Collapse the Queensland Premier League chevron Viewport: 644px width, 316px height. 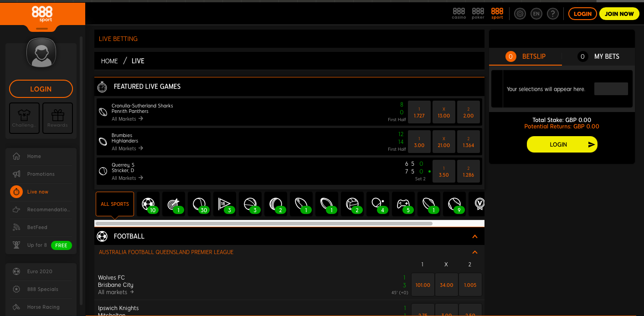click(475, 252)
